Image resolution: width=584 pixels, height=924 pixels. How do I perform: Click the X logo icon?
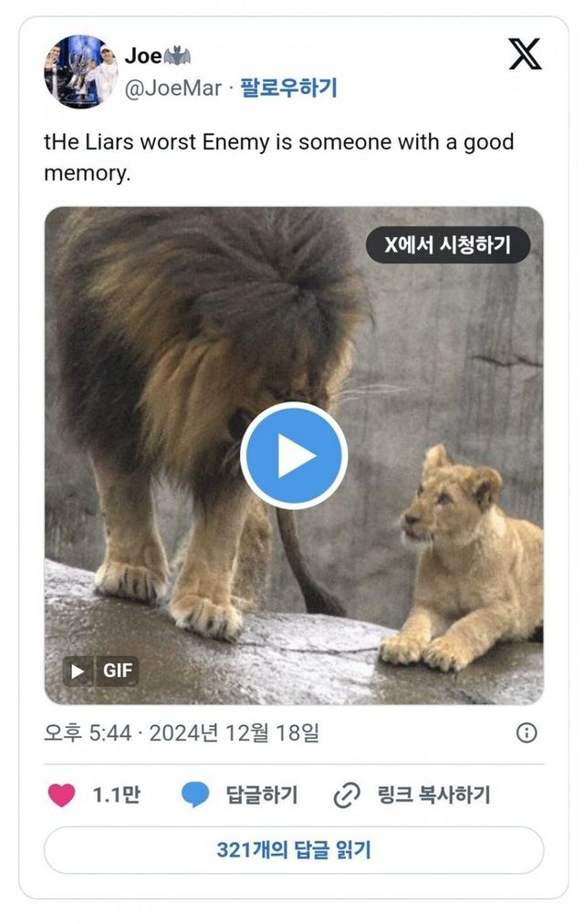525,54
